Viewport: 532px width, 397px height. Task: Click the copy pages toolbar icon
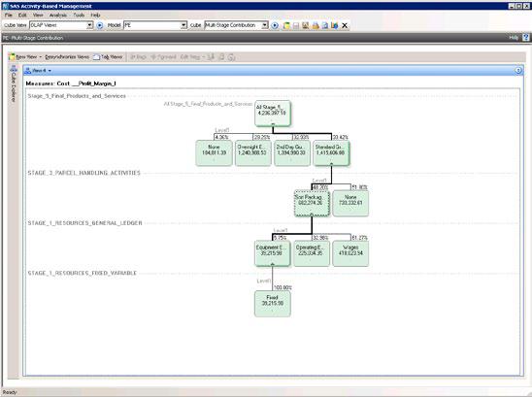point(325,25)
